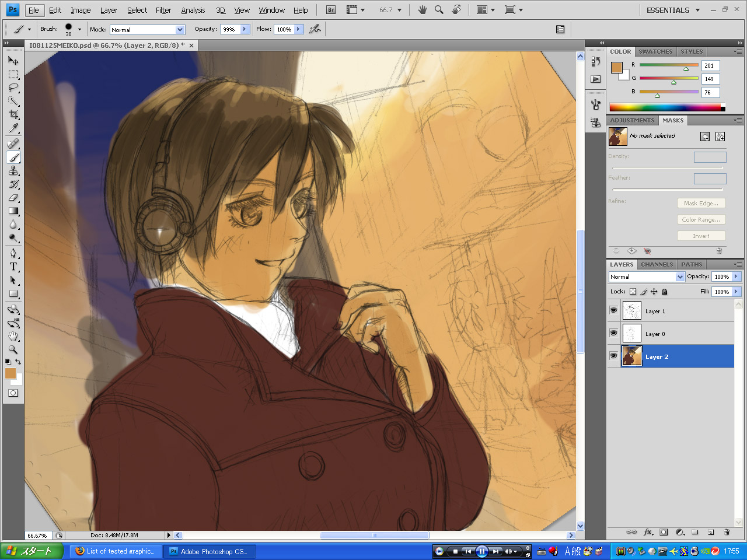Select the Type tool
The image size is (747, 560).
pyautogui.click(x=13, y=267)
